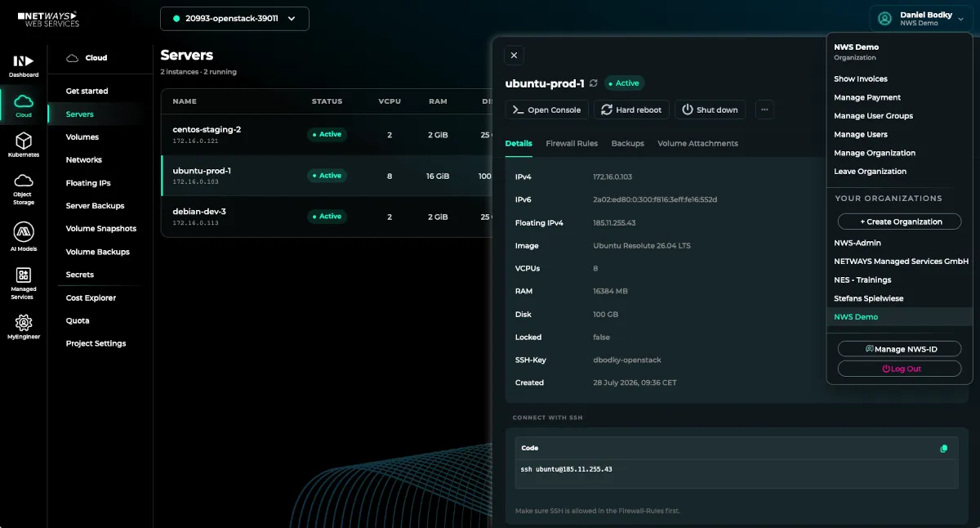The image size is (980, 528).
Task: Open Volumes in Cloud menu
Action: pos(82,137)
